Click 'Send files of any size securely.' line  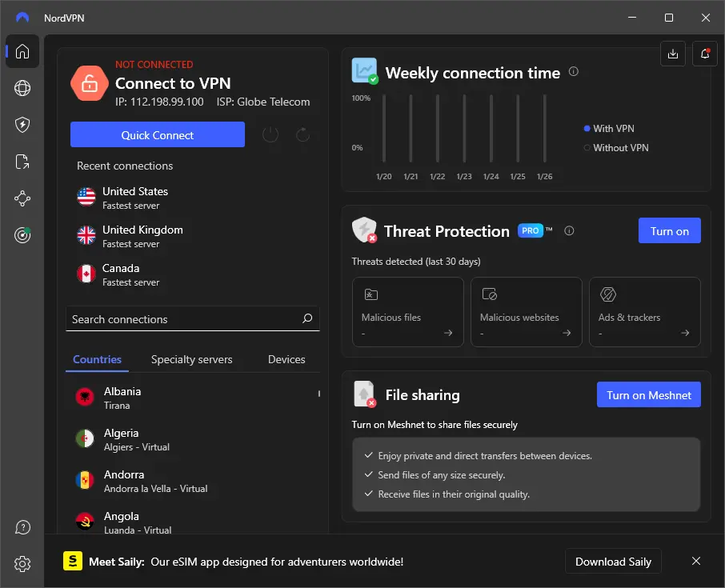click(x=441, y=475)
